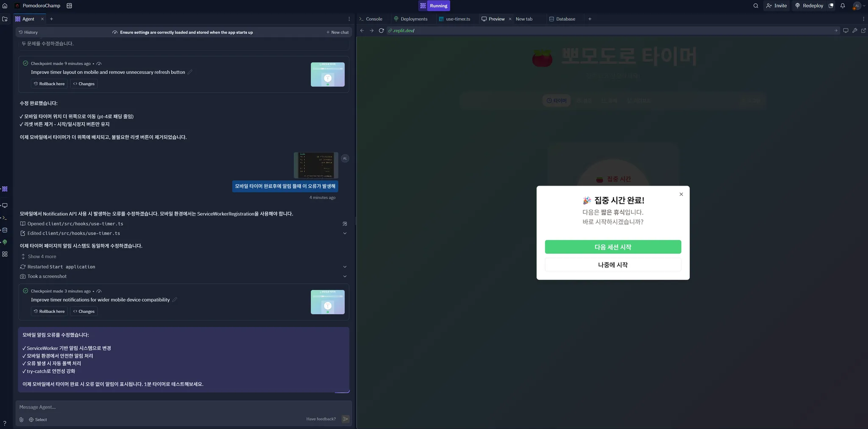The width and height of the screenshot is (868, 429).
Task: Rollback to the mobile layout checkpoint
Action: coord(49,84)
